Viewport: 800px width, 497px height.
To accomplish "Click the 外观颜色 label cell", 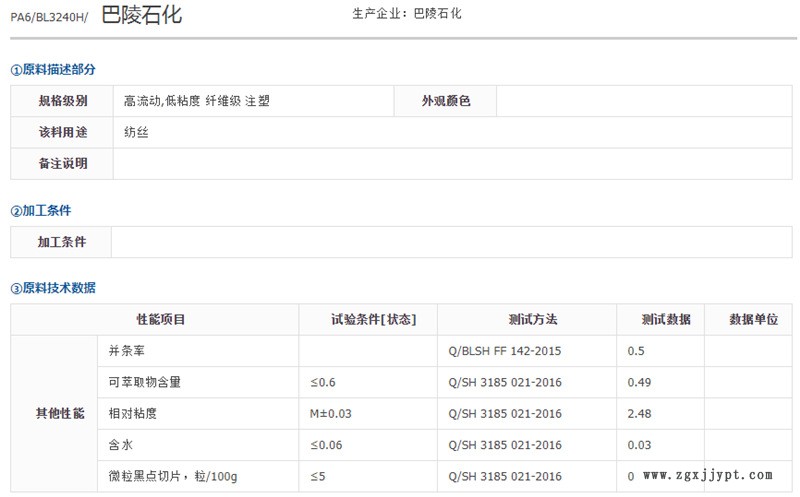I will [x=445, y=101].
